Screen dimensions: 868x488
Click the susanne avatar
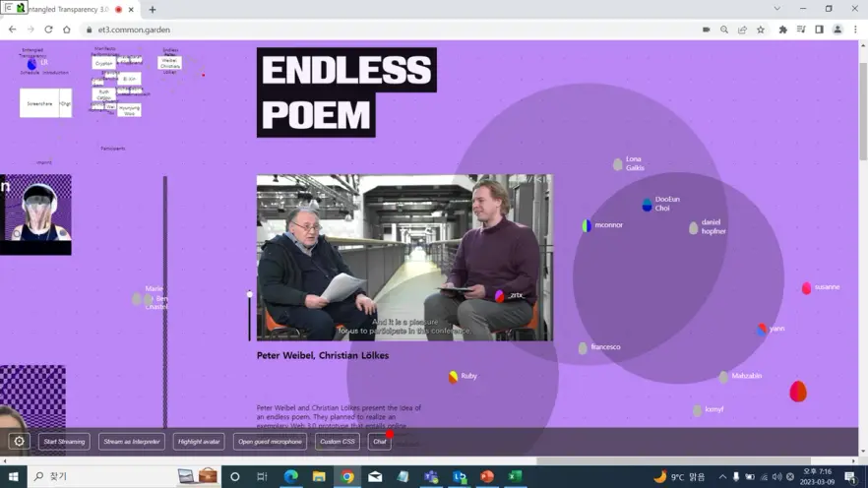[807, 288]
